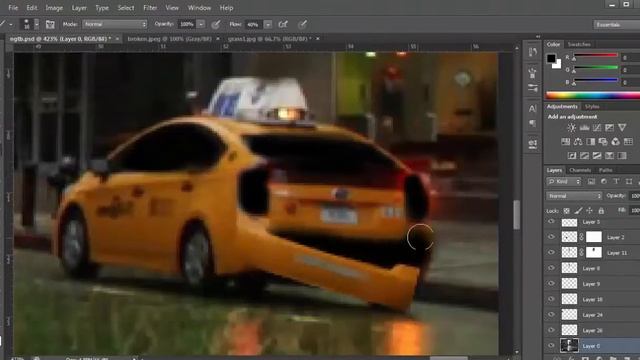Click the foreground color swatch
This screenshot has height=360, width=640.
[x=551, y=58]
